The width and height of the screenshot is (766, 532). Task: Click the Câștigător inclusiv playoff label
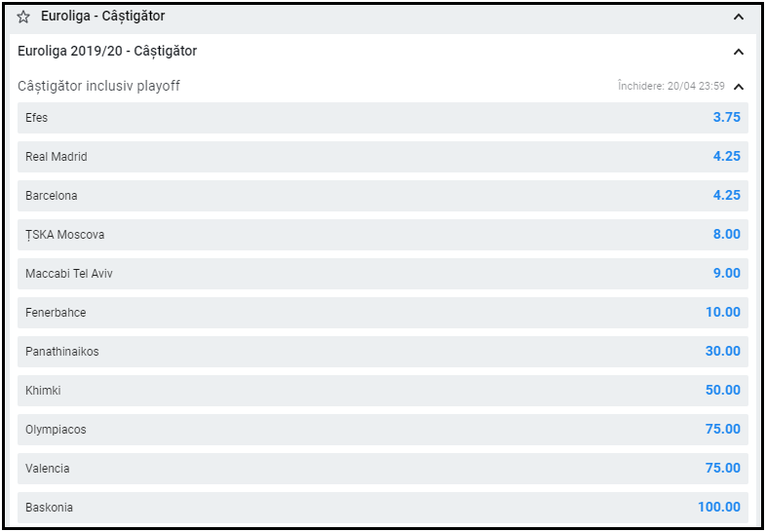pyautogui.click(x=98, y=87)
